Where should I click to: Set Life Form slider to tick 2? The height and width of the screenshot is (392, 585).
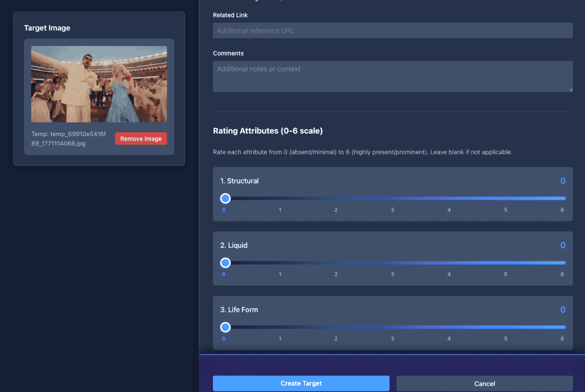(x=337, y=327)
